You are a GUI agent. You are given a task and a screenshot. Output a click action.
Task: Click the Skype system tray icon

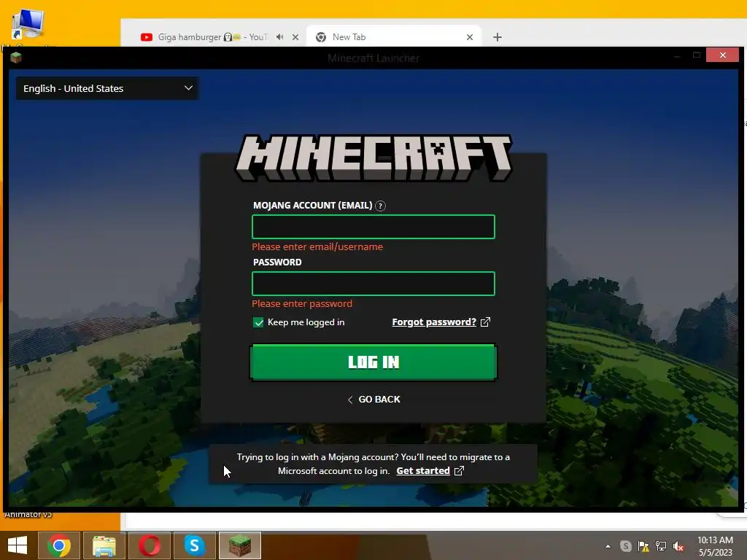click(625, 546)
